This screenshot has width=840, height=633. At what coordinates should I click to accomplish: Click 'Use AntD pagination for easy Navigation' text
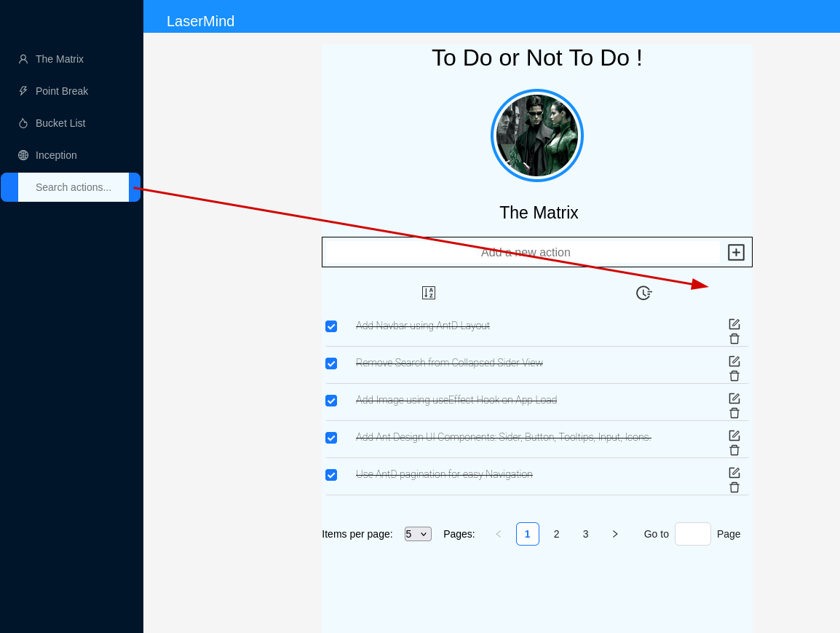444,474
